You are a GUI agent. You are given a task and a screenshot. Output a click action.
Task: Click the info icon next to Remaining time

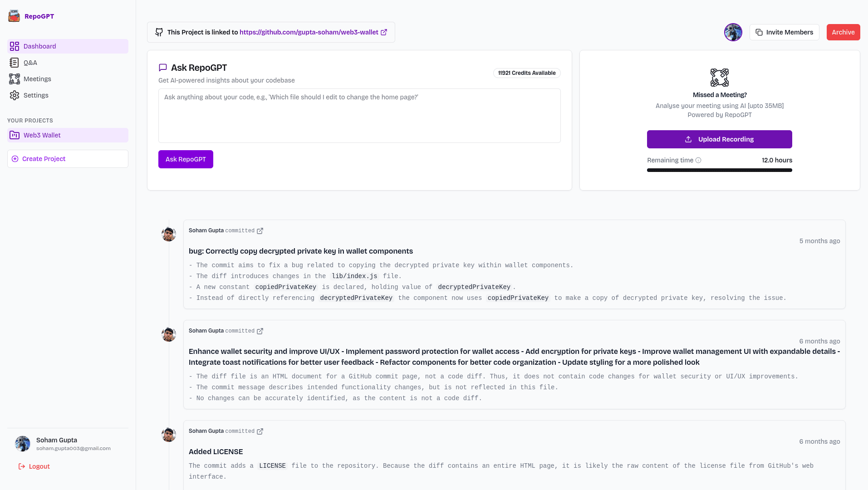tap(698, 160)
